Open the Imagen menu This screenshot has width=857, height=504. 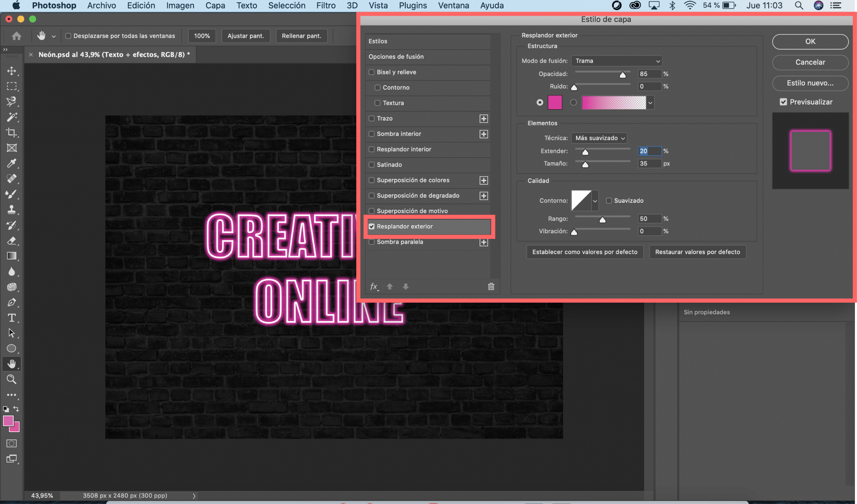180,5
